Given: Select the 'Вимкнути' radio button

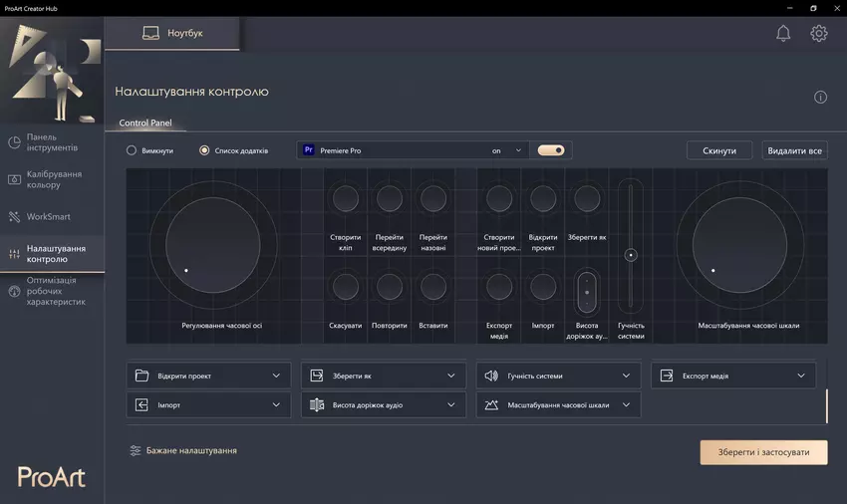Looking at the screenshot, I should tap(132, 150).
